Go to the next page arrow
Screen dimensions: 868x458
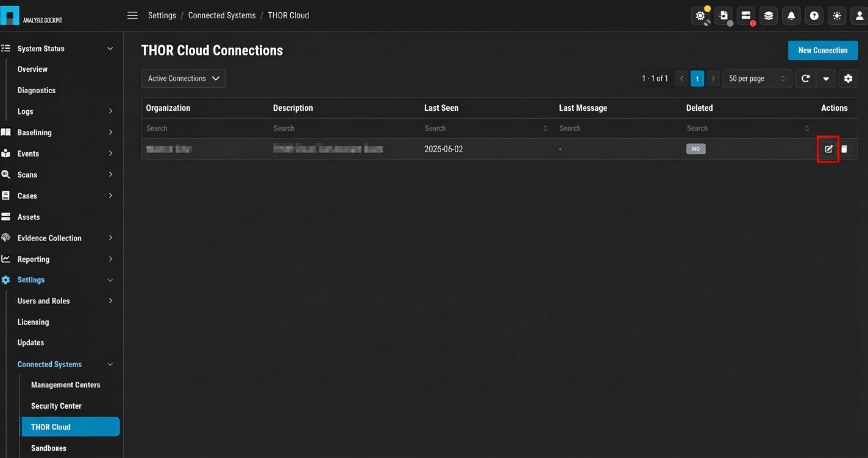pos(713,79)
